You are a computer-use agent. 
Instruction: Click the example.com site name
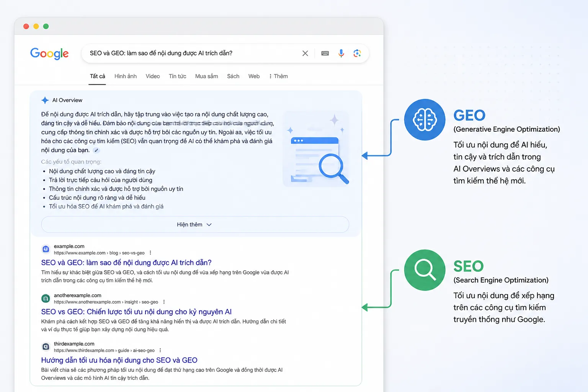[69, 246]
